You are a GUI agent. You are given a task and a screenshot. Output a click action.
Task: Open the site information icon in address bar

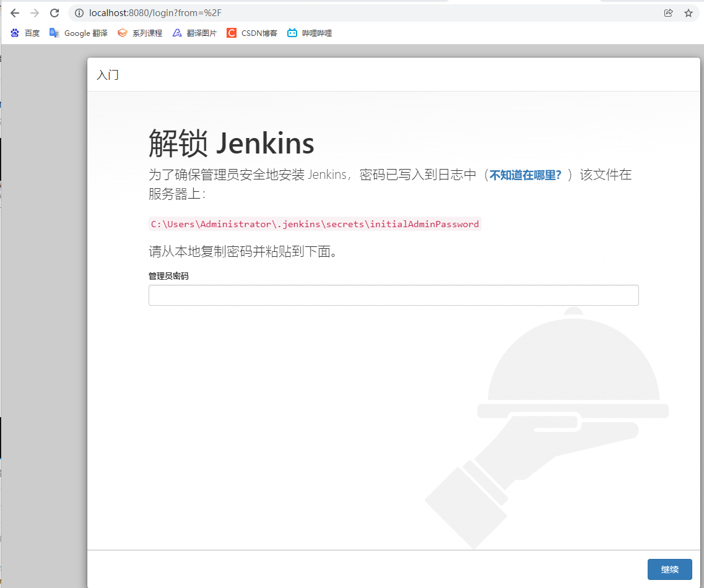pyautogui.click(x=79, y=13)
